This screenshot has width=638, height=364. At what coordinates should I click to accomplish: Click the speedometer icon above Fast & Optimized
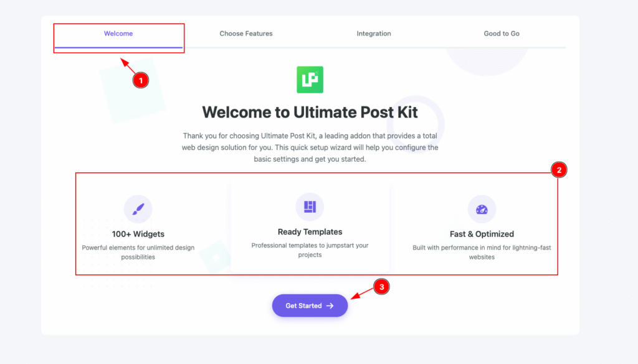point(482,209)
